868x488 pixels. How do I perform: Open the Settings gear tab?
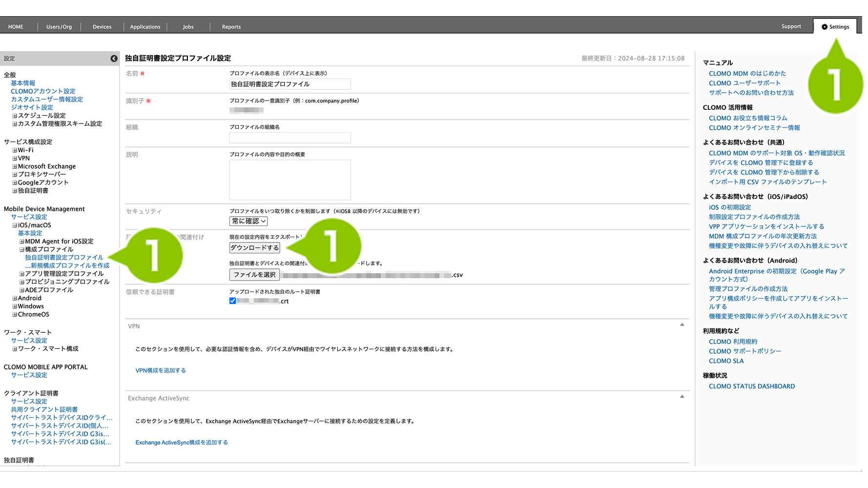[x=835, y=27]
